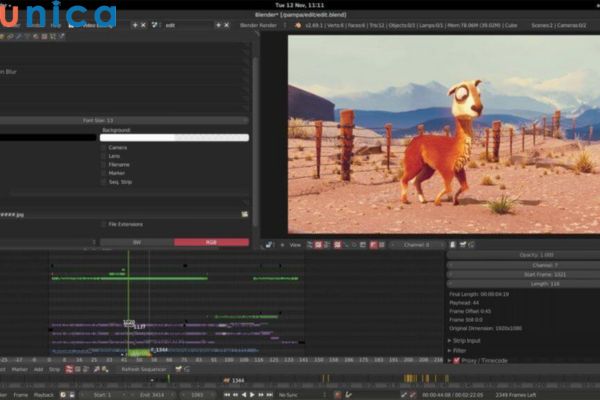Screen dimensions: 600x400
Task: Open the Blender Render engine dropdown
Action: (263, 25)
